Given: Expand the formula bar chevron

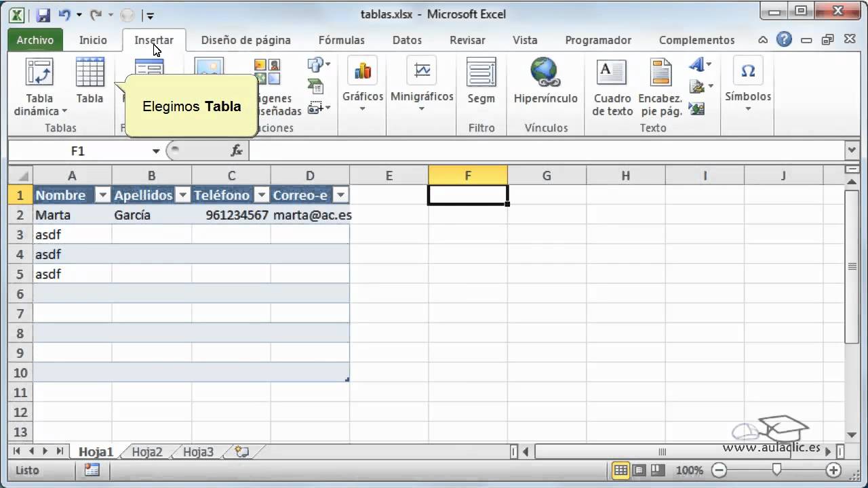Looking at the screenshot, I should pos(852,150).
